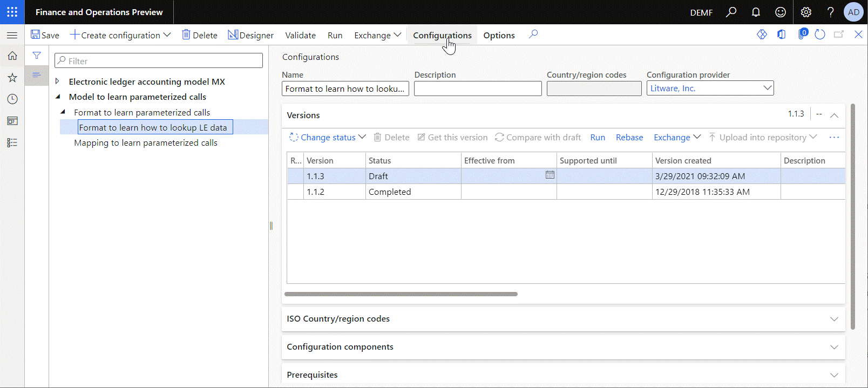This screenshot has height=388, width=868.
Task: Select version 1.1.2 row
Action: [566, 192]
